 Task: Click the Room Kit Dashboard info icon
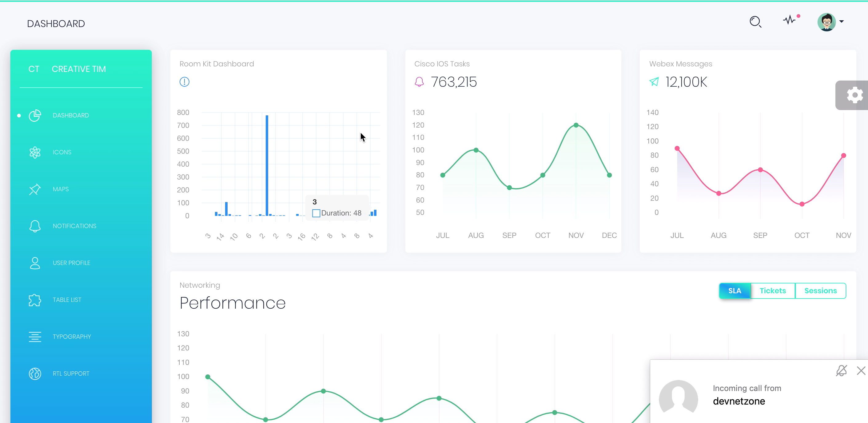pos(184,82)
